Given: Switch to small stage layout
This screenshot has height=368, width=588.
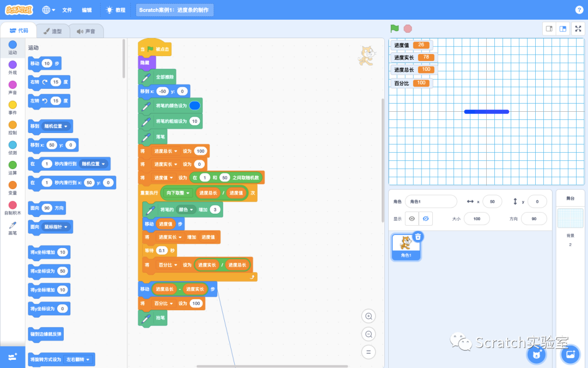Looking at the screenshot, I should pyautogui.click(x=549, y=29).
